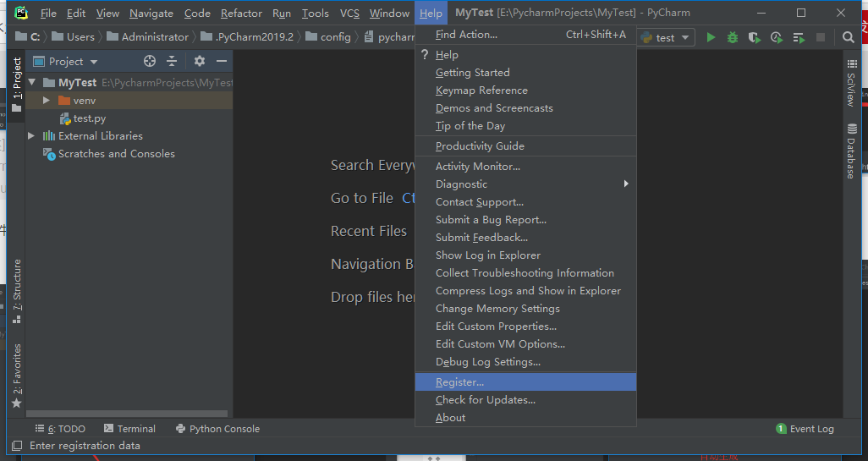Image resolution: width=868 pixels, height=461 pixels.
Task: Choose Getting Started
Action: [525, 72]
